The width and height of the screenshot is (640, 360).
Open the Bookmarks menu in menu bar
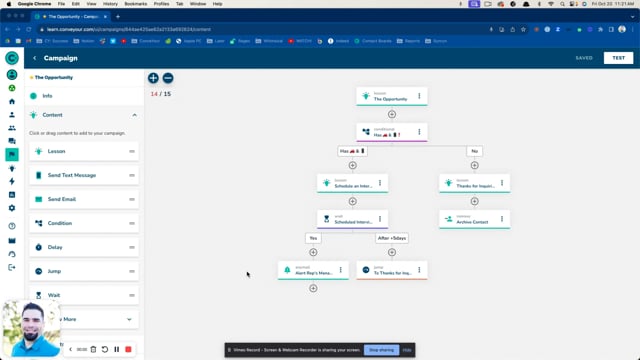tap(136, 4)
